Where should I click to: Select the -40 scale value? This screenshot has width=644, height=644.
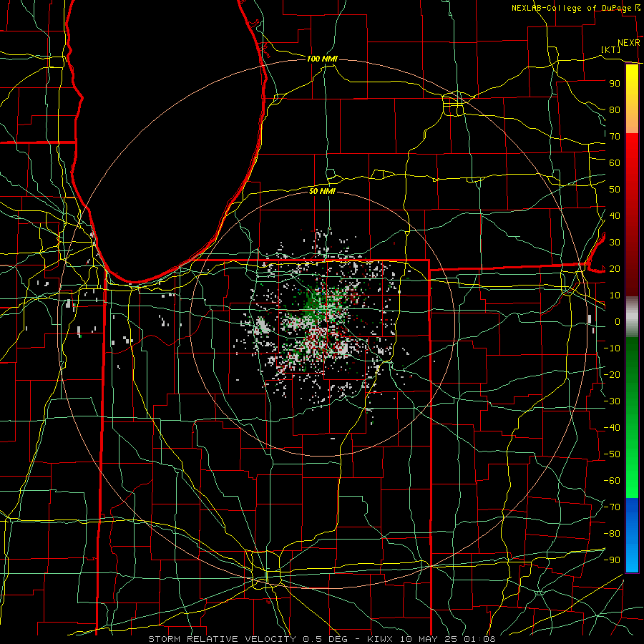pos(612,428)
